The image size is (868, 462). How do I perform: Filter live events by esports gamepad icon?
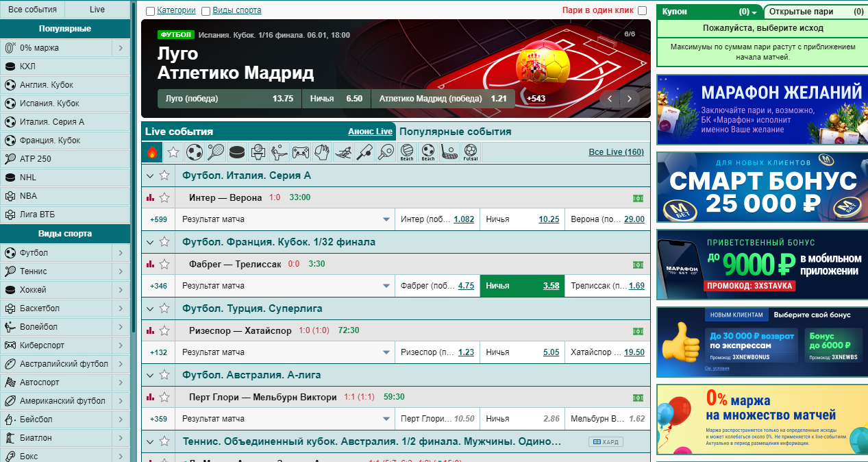(x=300, y=151)
